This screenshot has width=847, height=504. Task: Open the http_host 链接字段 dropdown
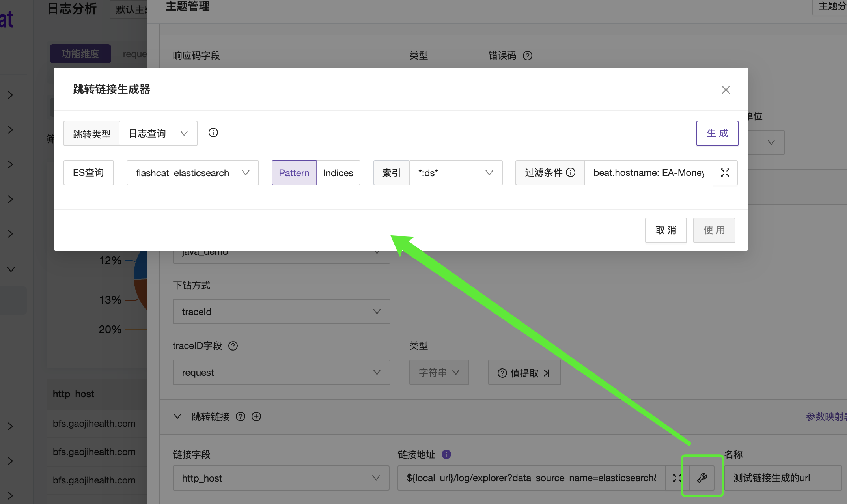coord(281,478)
